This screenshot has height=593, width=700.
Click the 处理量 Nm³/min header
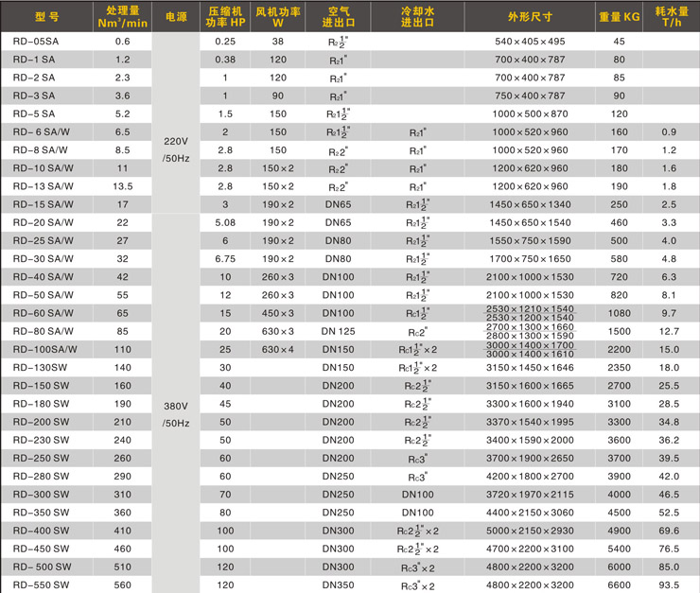(x=122, y=17)
